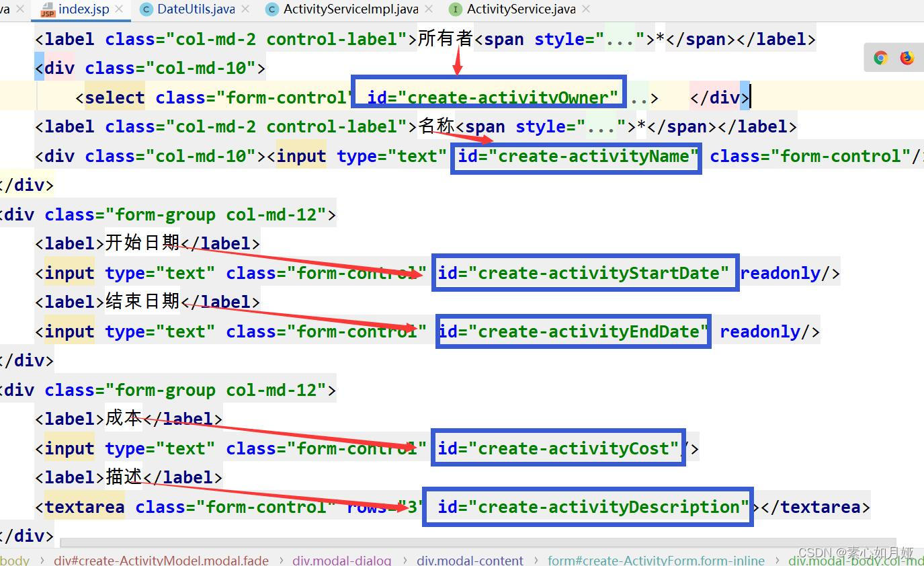The height and width of the screenshot is (566, 924).
Task: Click the 名称 label text
Action: (436, 127)
